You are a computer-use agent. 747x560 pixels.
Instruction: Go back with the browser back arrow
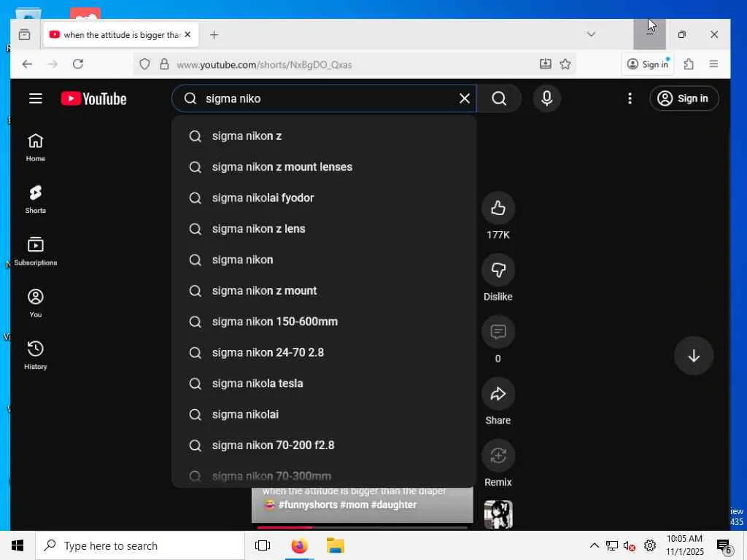27,64
